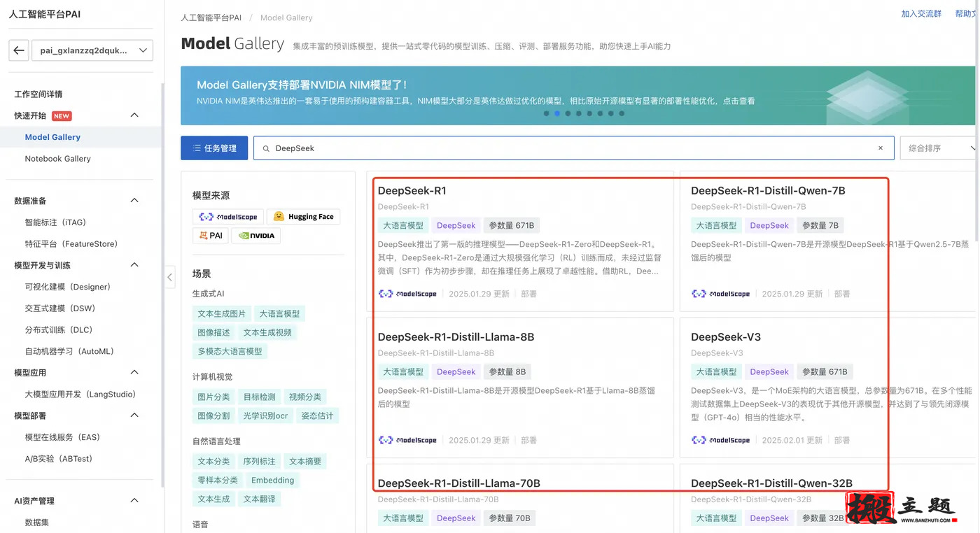Filter by Hugging Face source
This screenshot has width=980, height=533.
point(303,217)
